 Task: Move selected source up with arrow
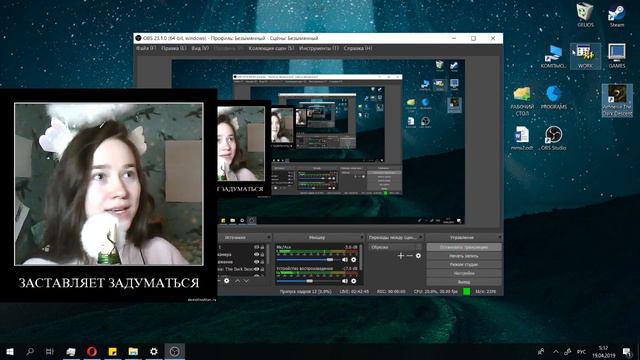(238, 281)
